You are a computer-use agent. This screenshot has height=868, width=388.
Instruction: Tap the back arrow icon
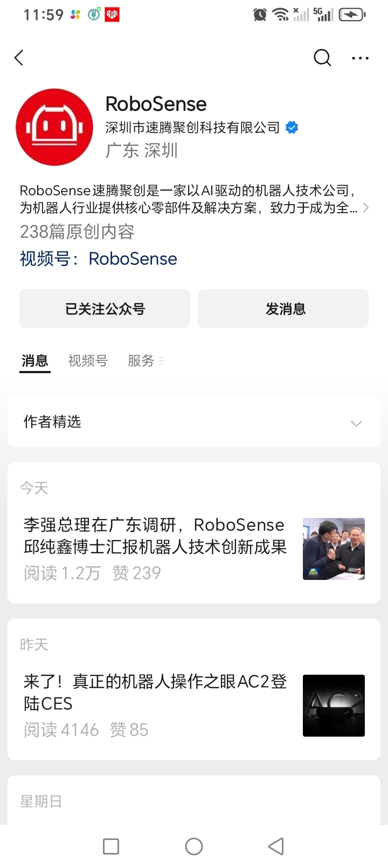click(x=19, y=58)
